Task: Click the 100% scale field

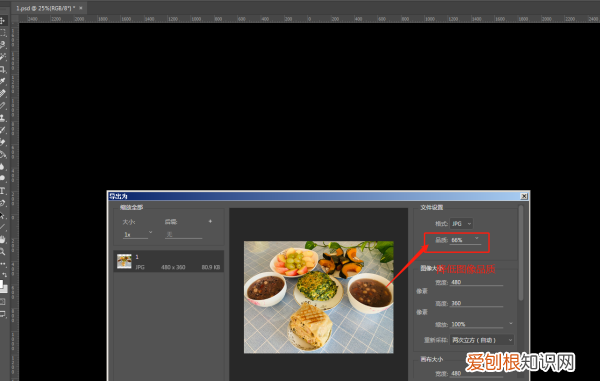Action: click(x=476, y=324)
